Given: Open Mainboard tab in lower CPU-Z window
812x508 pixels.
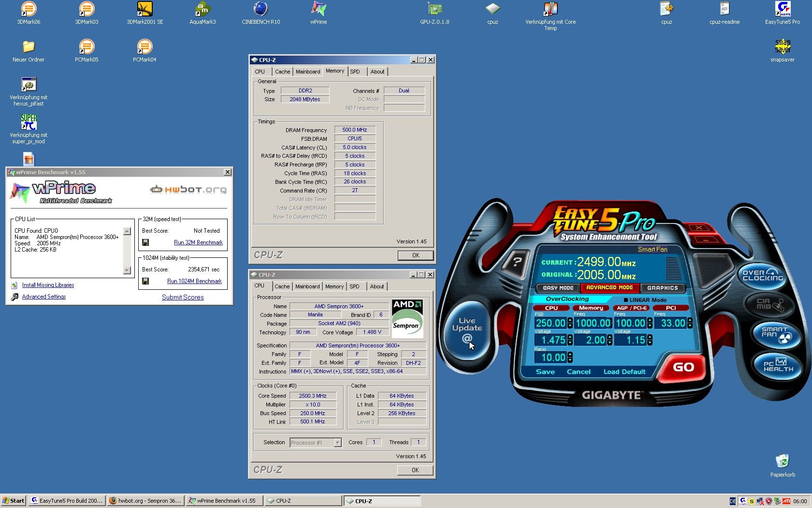Looking at the screenshot, I should tap(307, 286).
